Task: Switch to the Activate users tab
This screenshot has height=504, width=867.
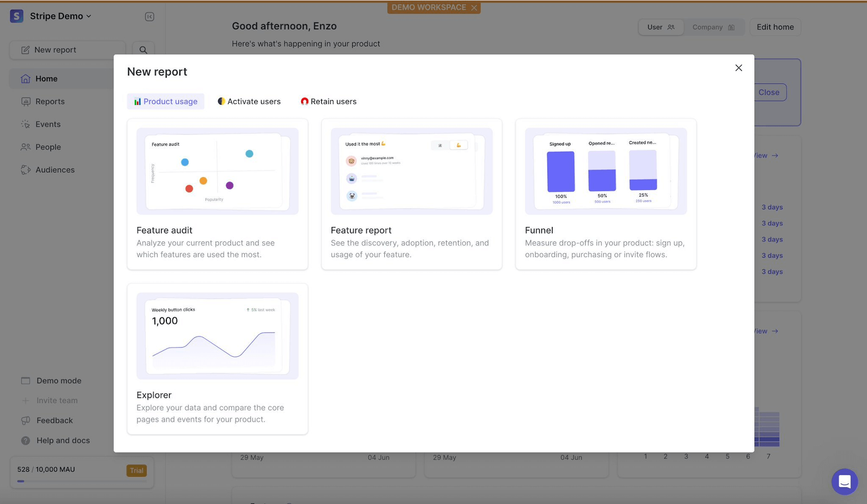Action: (x=249, y=101)
